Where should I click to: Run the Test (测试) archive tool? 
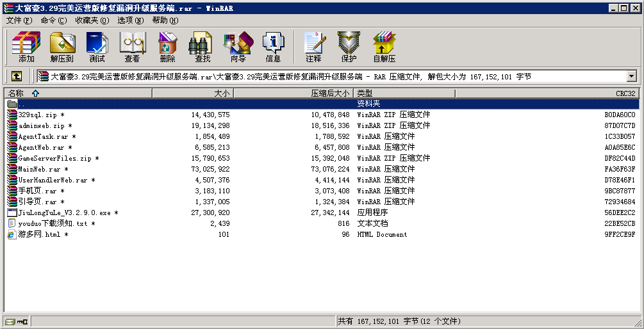coord(97,47)
